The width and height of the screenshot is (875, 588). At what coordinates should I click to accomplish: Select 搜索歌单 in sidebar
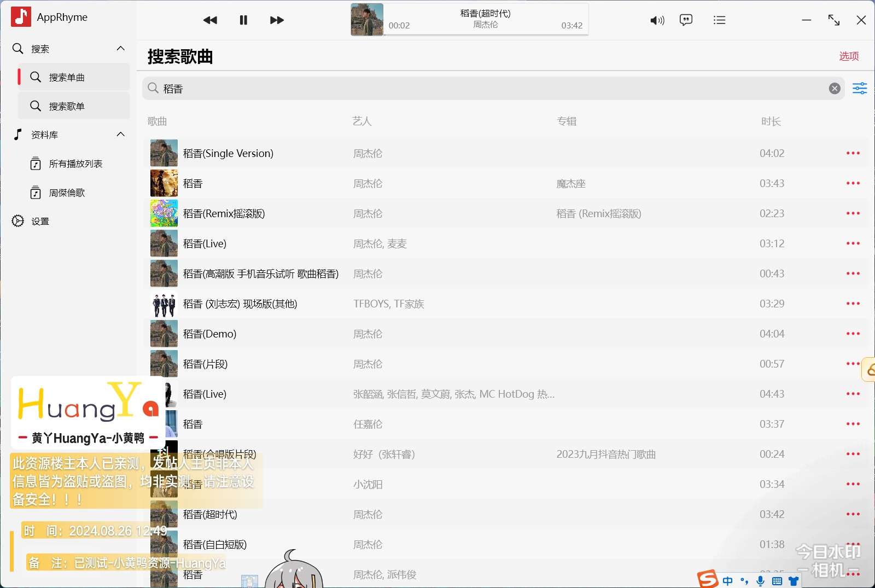pos(74,106)
